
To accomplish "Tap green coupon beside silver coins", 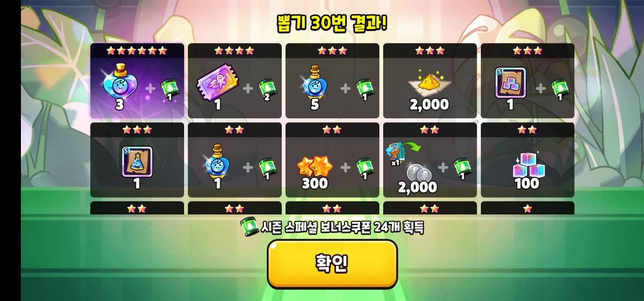I will coord(463,168).
